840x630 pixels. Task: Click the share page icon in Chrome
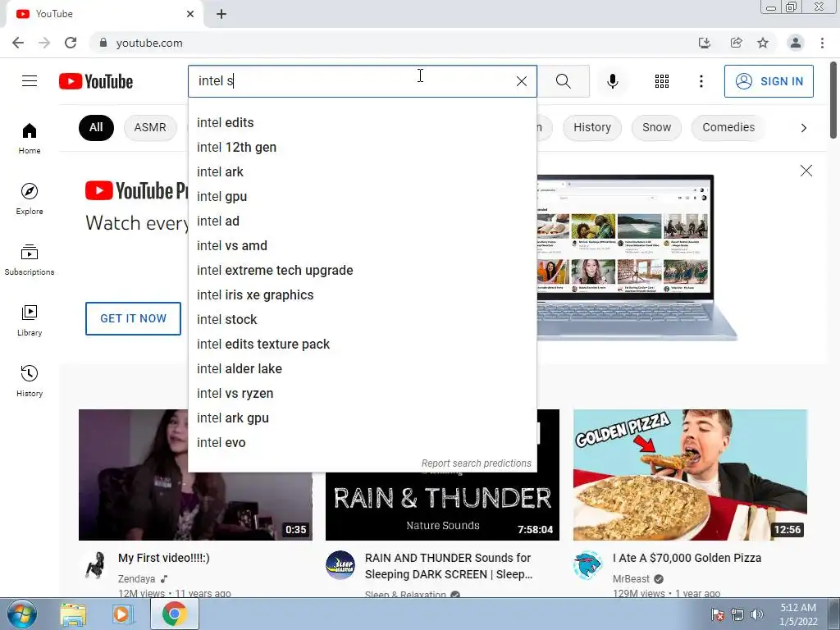(736, 43)
